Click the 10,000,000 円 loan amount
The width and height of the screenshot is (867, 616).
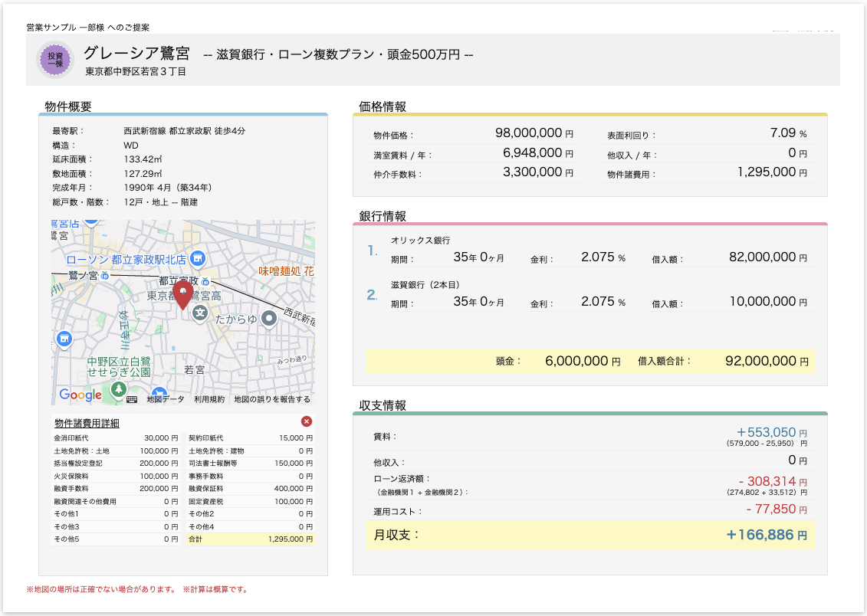[x=768, y=302]
